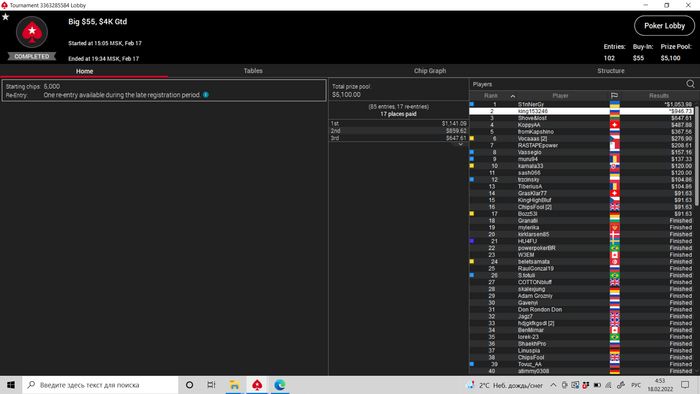700x394 pixels.
Task: Sort players by country flag column
Action: coord(614,95)
